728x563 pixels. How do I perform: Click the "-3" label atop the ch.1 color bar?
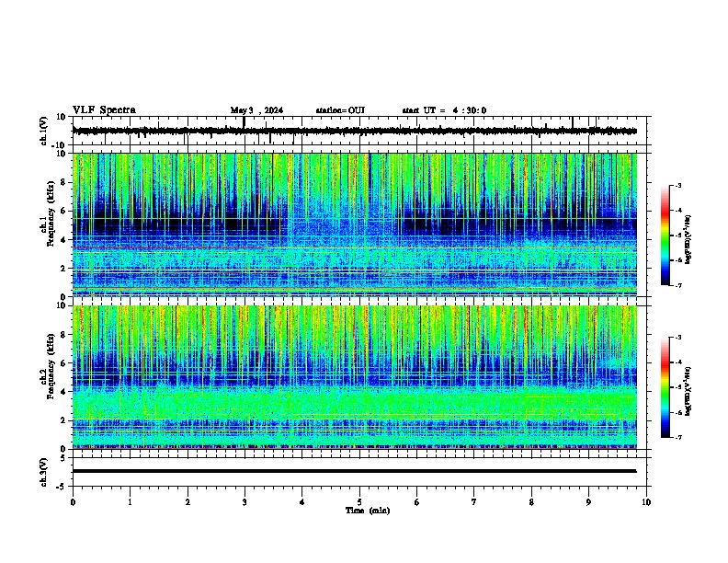click(678, 186)
